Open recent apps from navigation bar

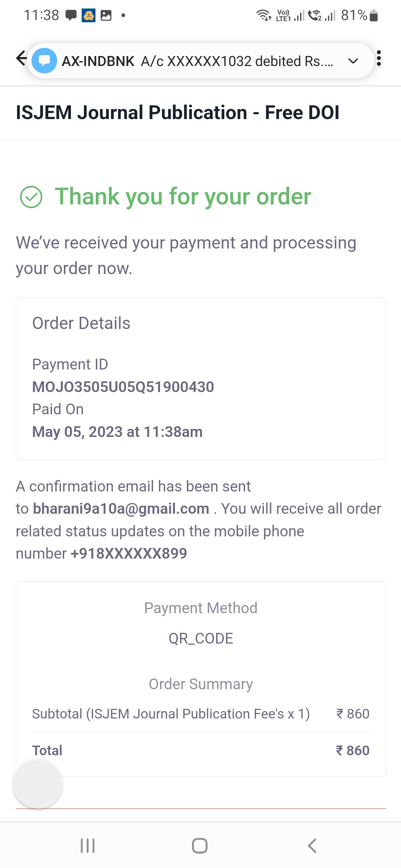tap(88, 846)
